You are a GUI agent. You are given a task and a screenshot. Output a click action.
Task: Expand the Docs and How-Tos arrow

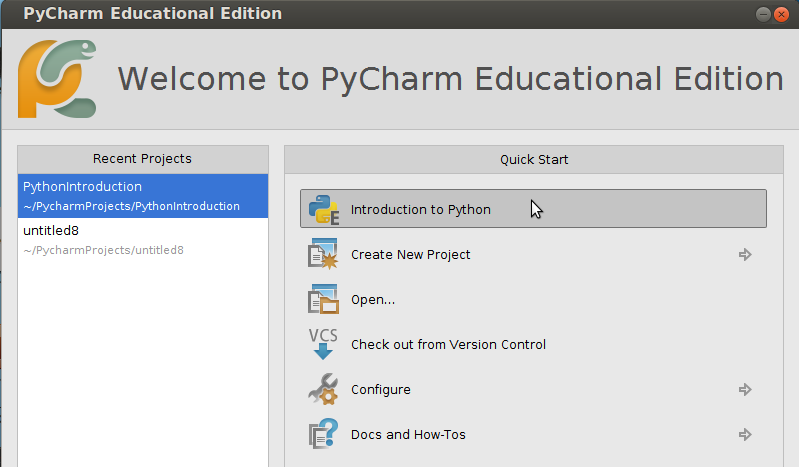[745, 434]
